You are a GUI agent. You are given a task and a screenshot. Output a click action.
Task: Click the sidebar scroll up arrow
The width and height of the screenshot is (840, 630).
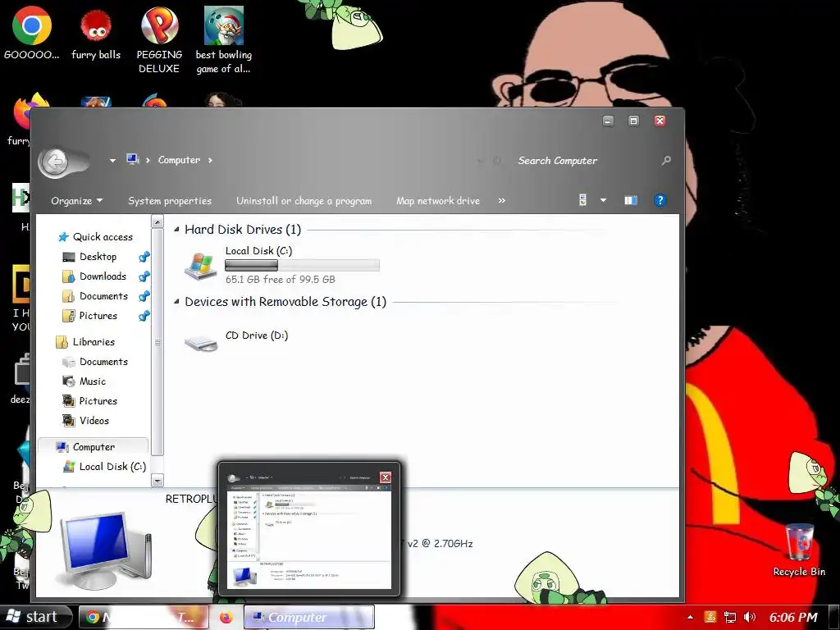coord(157,221)
